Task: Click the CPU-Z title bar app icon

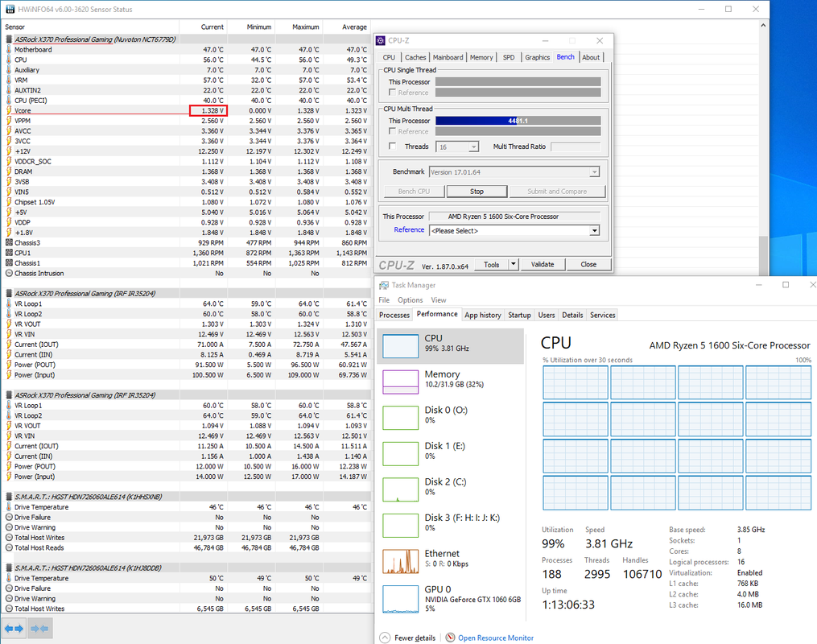Action: (x=381, y=40)
